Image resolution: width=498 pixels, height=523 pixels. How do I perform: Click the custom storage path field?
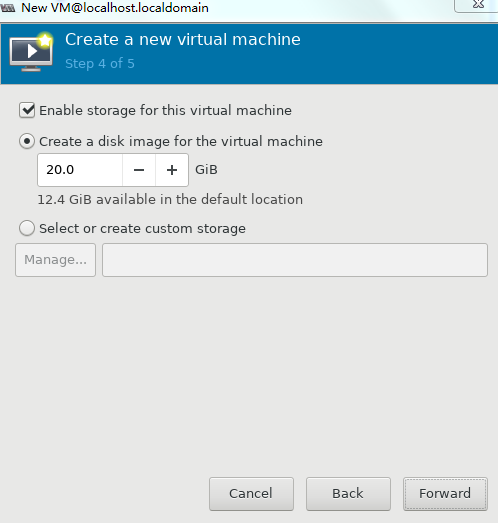(295, 260)
